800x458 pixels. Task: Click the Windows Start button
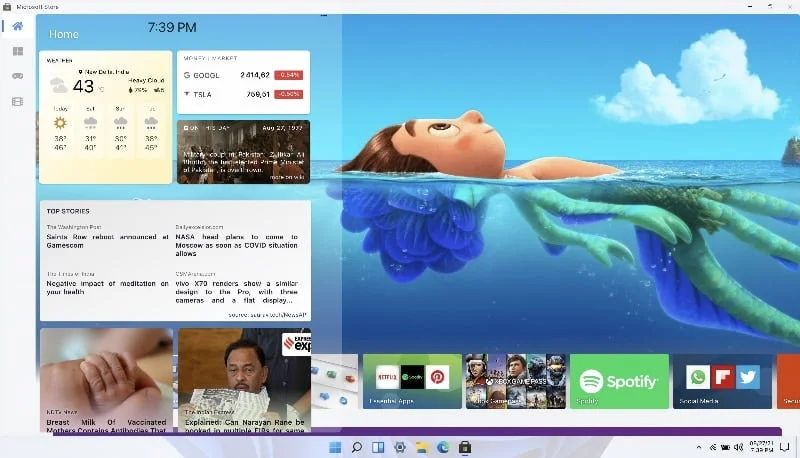pos(335,447)
